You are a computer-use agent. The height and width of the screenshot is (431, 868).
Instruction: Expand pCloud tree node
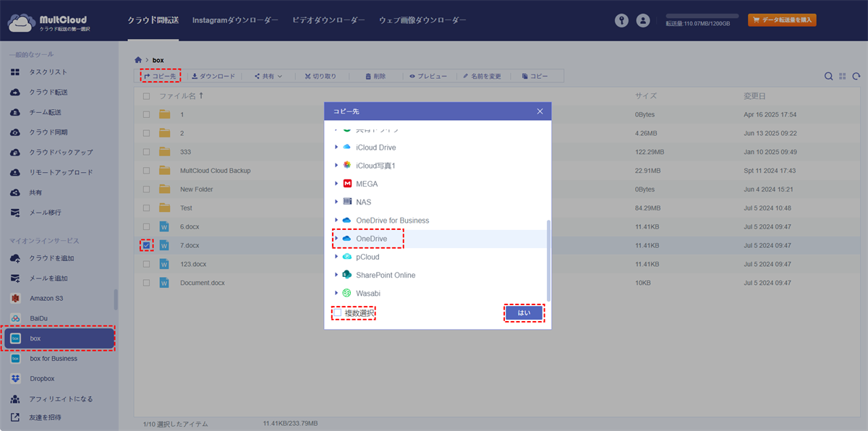(336, 257)
